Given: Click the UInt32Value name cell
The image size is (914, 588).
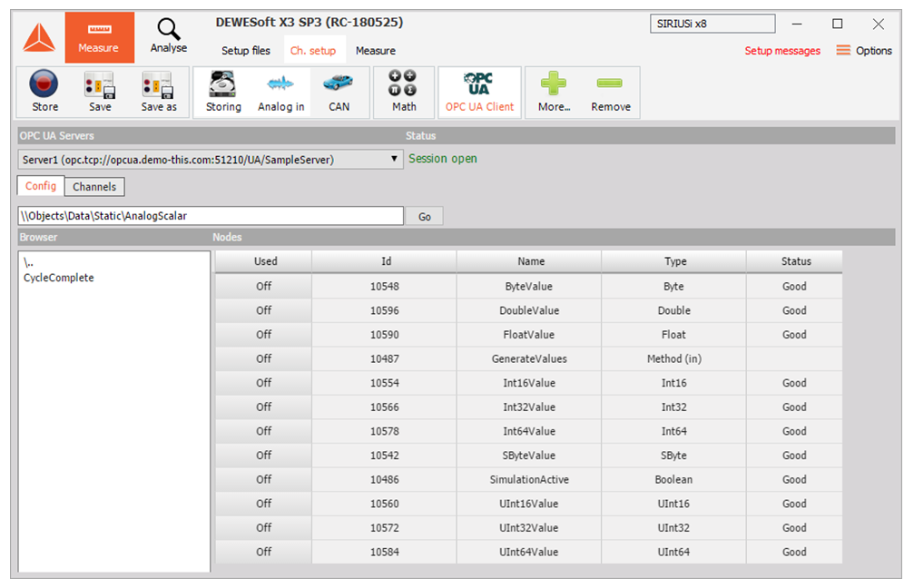Looking at the screenshot, I should pyautogui.click(x=529, y=527).
